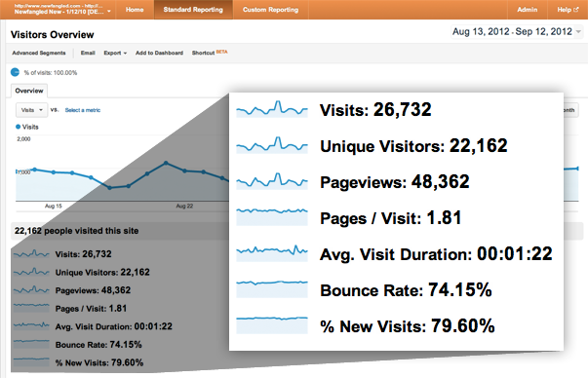Click the enlarged Visits sparkline

[x=272, y=109]
